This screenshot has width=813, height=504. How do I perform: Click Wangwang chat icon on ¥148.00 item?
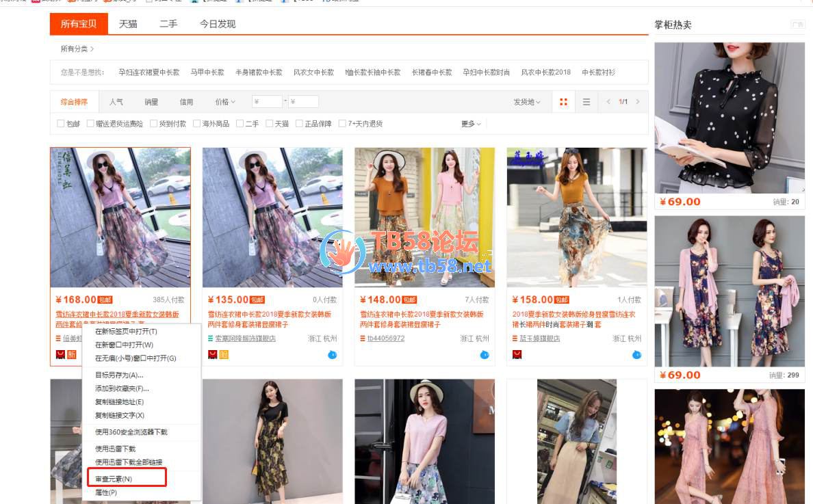click(x=485, y=354)
